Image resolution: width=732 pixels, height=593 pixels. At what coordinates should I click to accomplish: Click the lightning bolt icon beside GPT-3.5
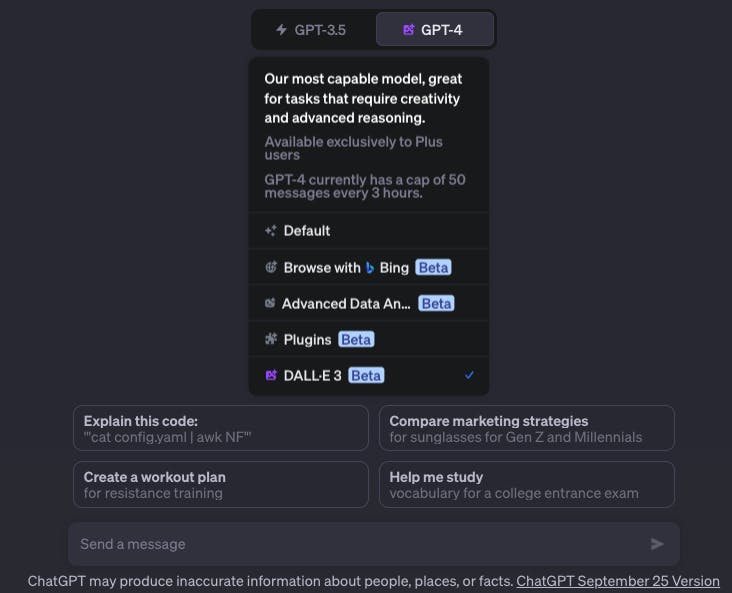click(281, 30)
